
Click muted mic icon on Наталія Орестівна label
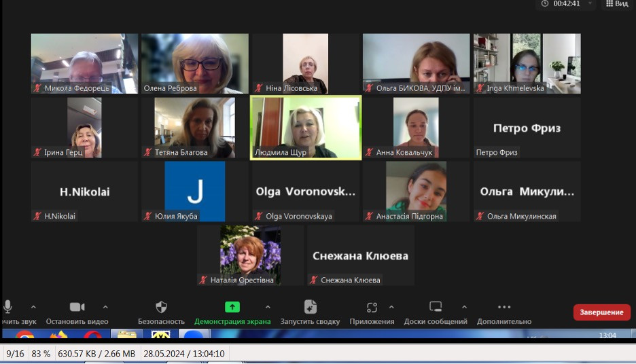pyautogui.click(x=204, y=280)
